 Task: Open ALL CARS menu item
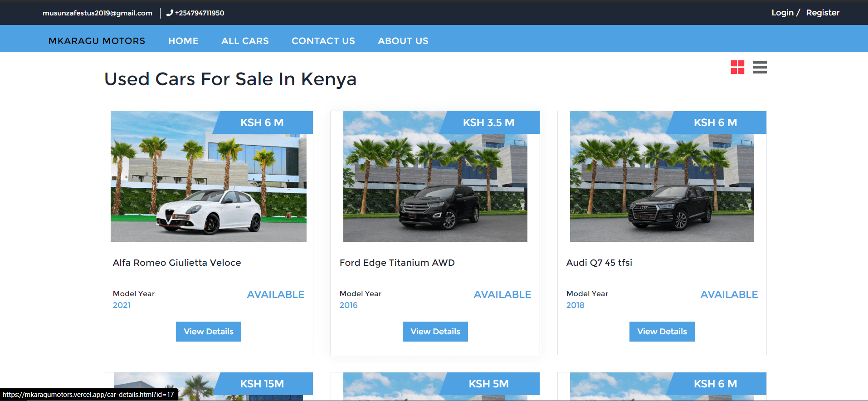[245, 41]
